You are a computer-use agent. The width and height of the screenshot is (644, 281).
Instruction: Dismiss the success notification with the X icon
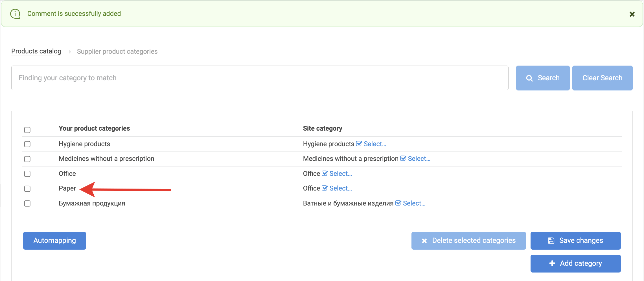(632, 14)
